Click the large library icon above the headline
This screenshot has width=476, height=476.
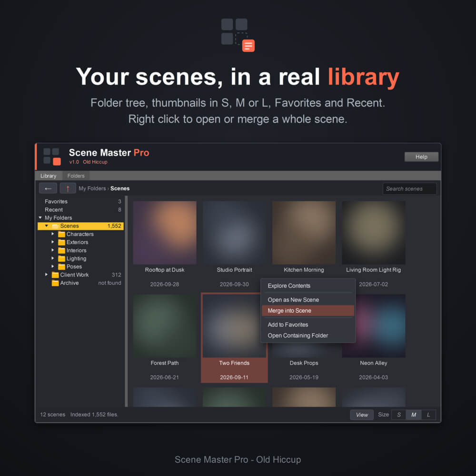238,35
